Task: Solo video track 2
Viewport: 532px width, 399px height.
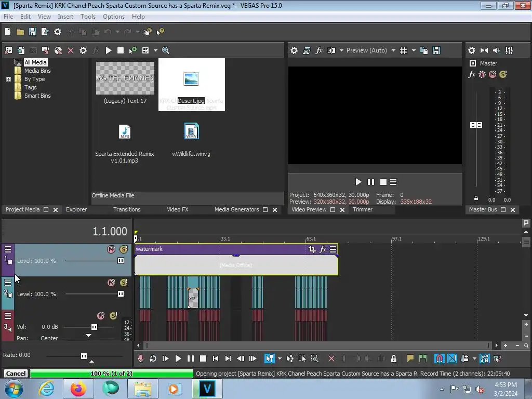Action: [124, 283]
